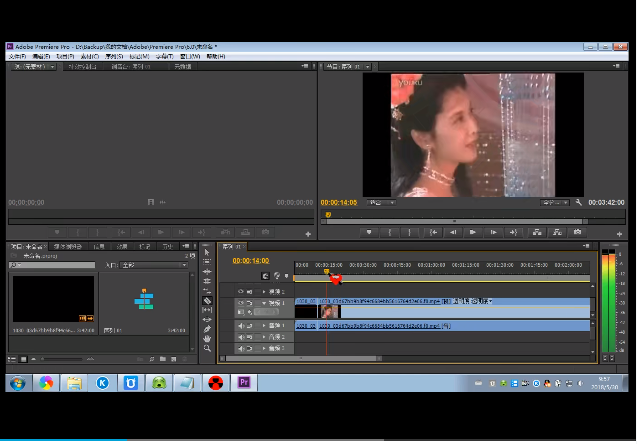Switch Project panel to list view
Viewport: 637px width, 444px height.
click(12, 359)
